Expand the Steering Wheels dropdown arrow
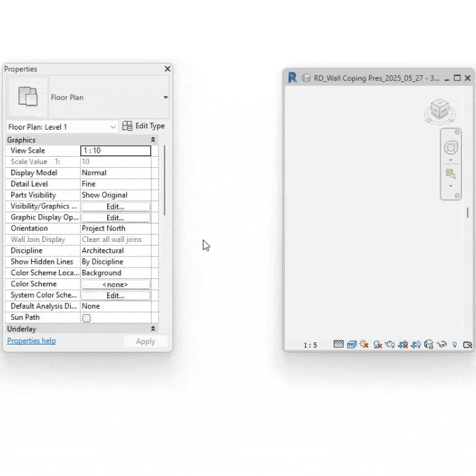476x476 pixels. coord(451,160)
